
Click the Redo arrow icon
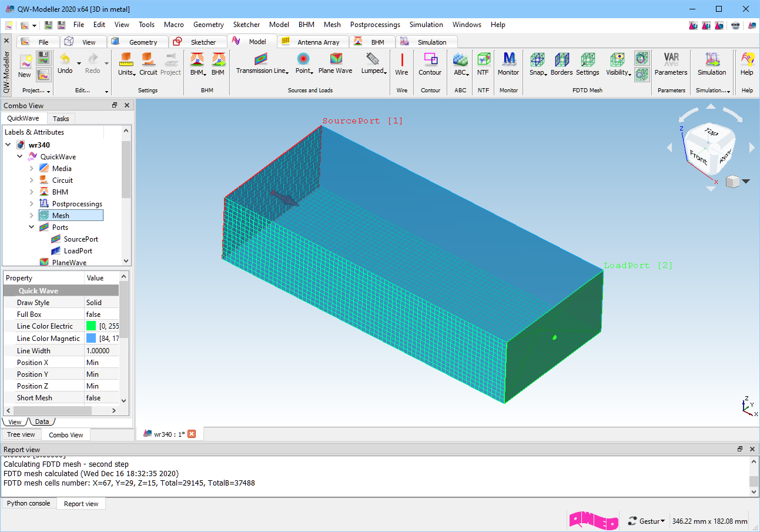pyautogui.click(x=93, y=59)
